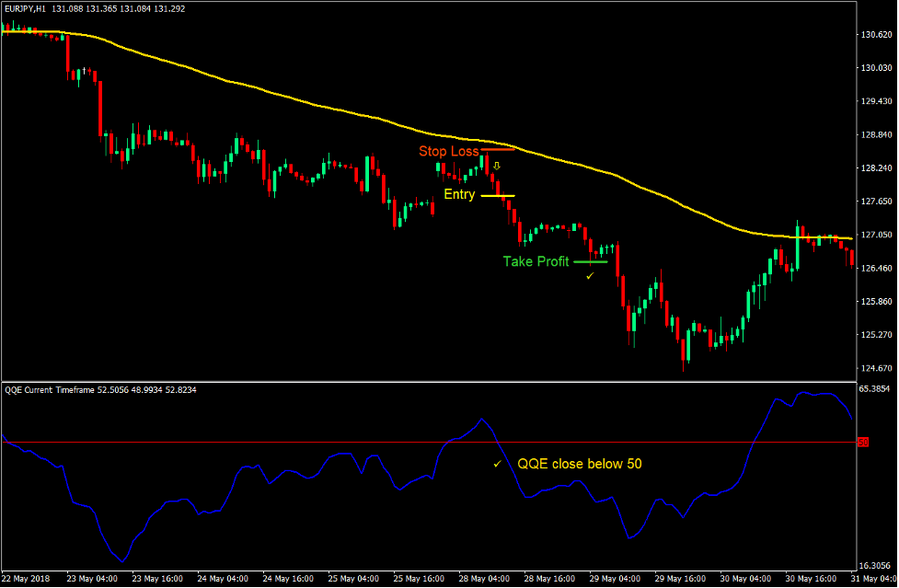Click the yellow down arrow above the Entry line
This screenshot has width=899, height=588.
[495, 165]
